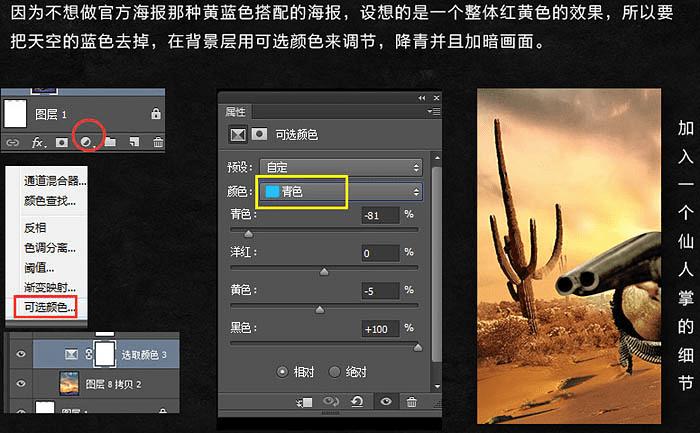Adjust the 青色 slider handle
This screenshot has width=700, height=433.
248,233
